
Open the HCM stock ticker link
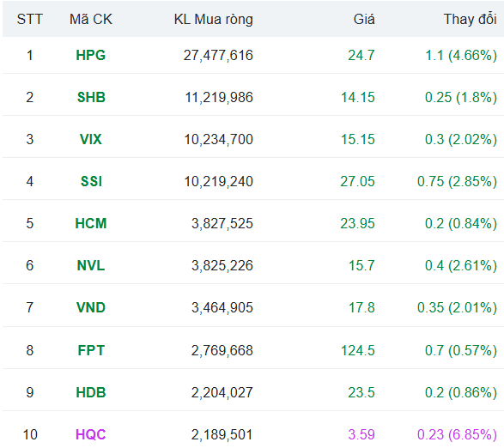tap(91, 224)
